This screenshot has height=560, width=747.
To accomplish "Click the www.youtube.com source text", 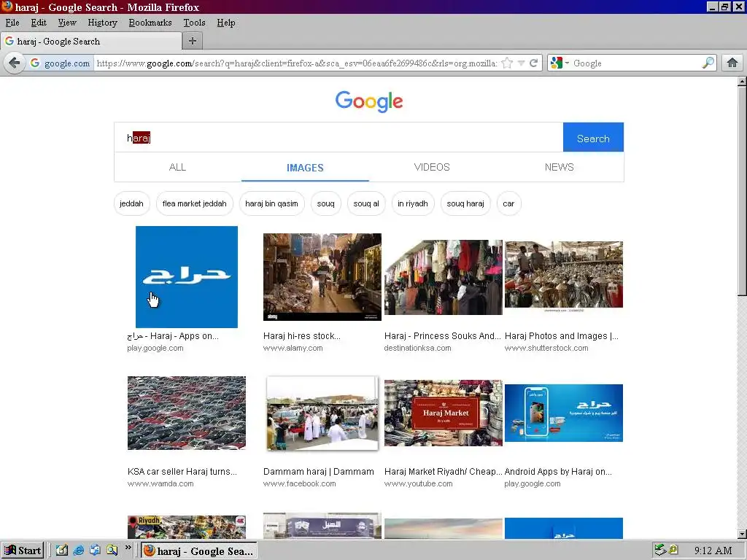I will click(x=419, y=484).
